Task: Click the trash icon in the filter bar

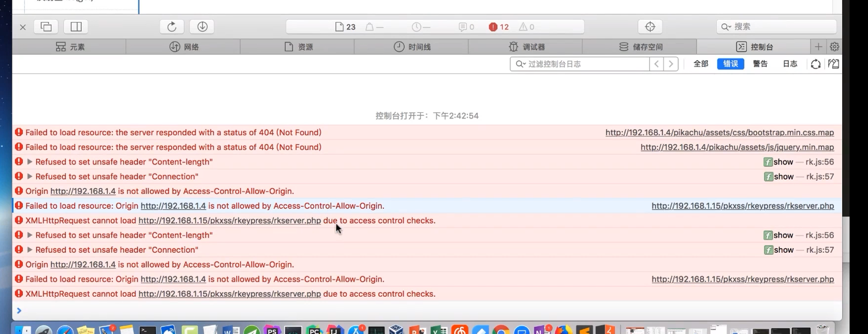Action: 833,64
